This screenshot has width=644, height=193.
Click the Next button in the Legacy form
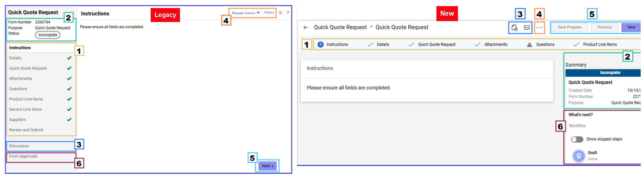coord(267,166)
